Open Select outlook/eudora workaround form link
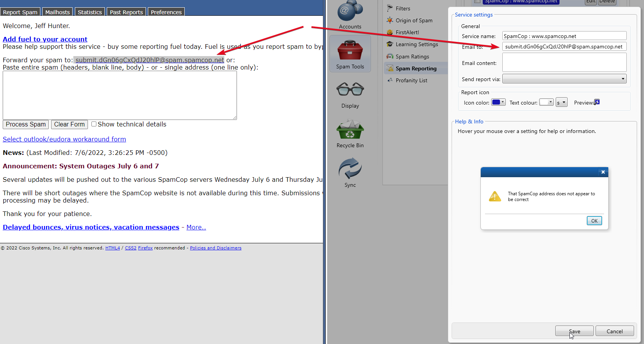The height and width of the screenshot is (344, 644). coord(64,139)
